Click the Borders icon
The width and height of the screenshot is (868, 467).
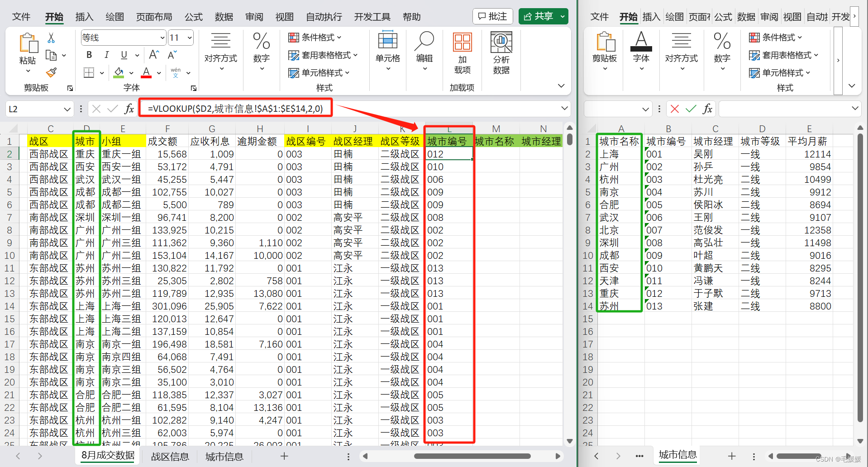pos(89,72)
